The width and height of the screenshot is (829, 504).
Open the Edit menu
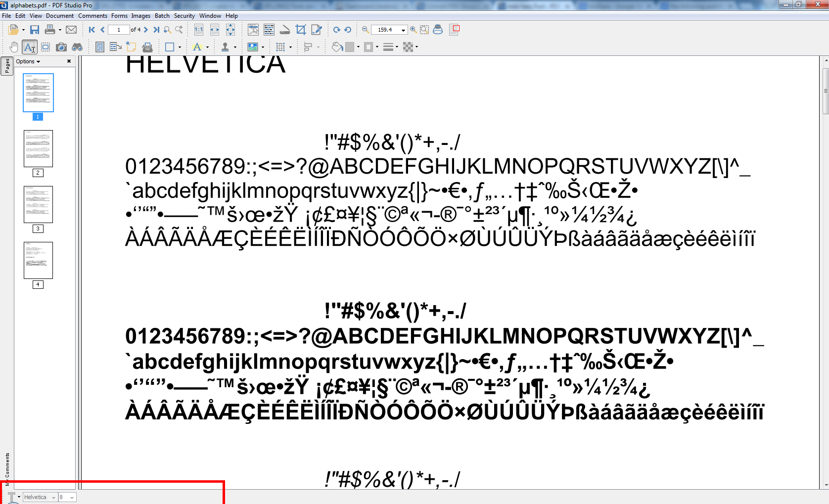pyautogui.click(x=20, y=16)
